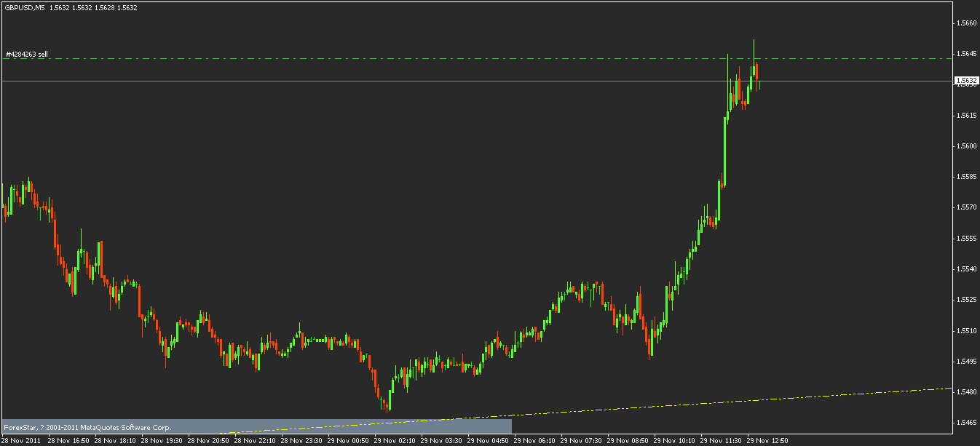This screenshot has width=980, height=446.
Task: Click the 29 Nov 11:30 time label
Action: pos(721,440)
